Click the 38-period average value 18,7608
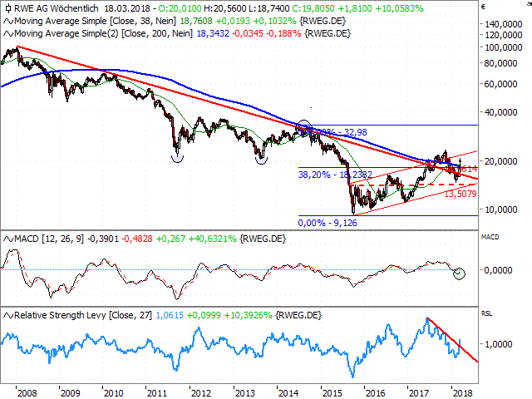532x399 pixels. point(196,21)
